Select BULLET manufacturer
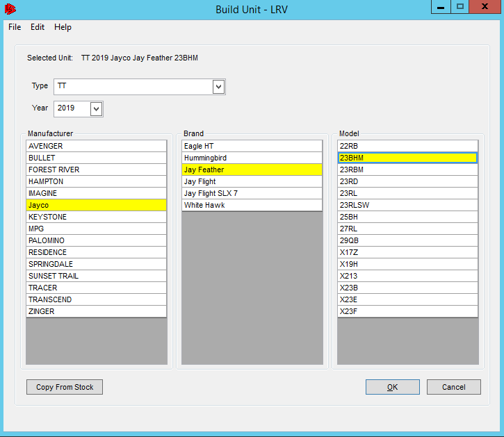Viewport: 504px width, 437px height. pos(96,158)
